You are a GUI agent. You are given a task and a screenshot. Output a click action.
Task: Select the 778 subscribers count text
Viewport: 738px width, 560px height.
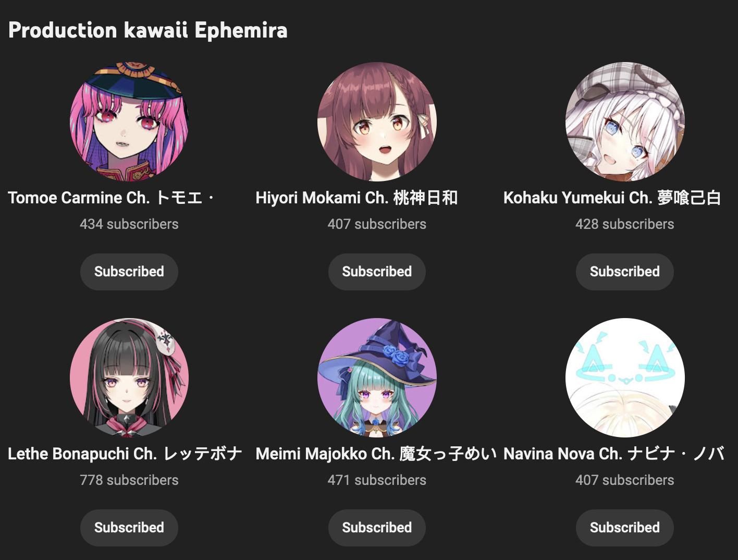point(129,480)
